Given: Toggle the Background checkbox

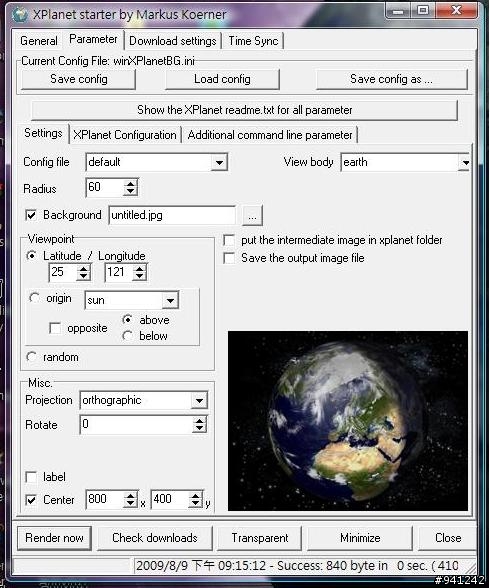Looking at the screenshot, I should click(x=31, y=215).
